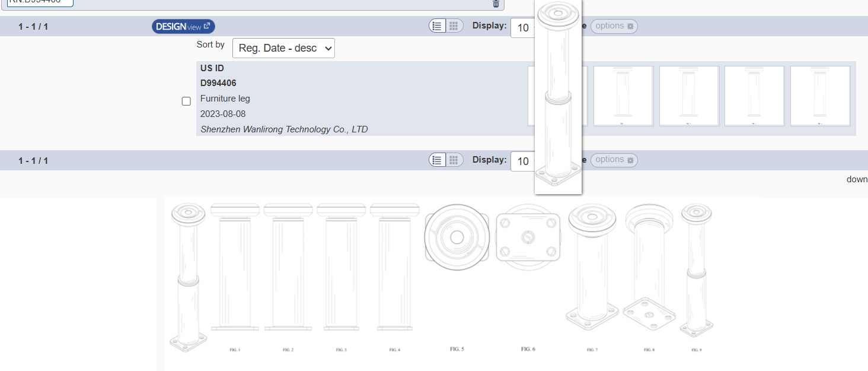Click owner Shenzhen Wanlirong Technology Co., LTD

pyautogui.click(x=284, y=129)
